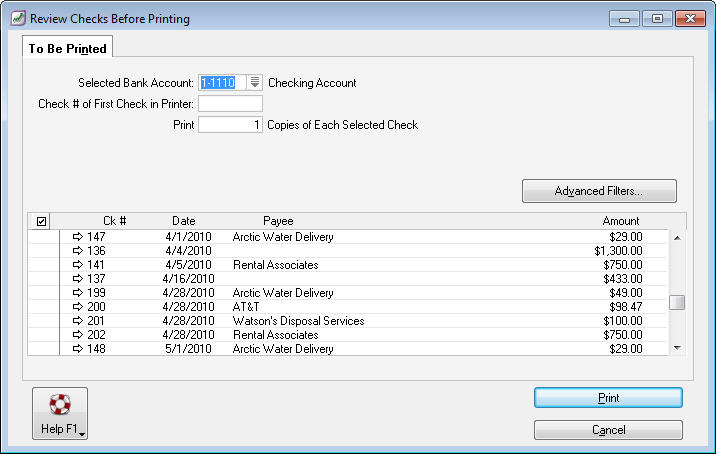716x454 pixels.
Task: Maximize the Review Checks window
Action: (x=657, y=19)
